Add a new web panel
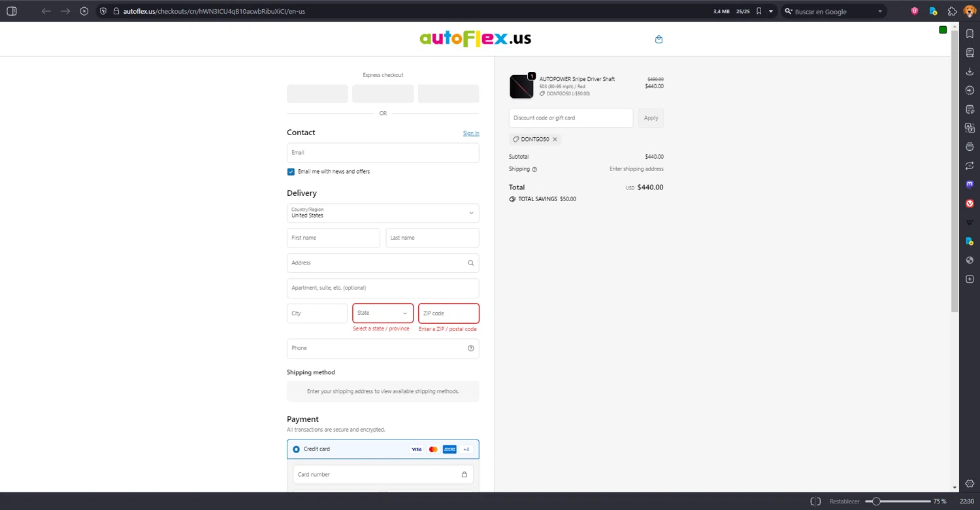The width and height of the screenshot is (980, 510). click(x=970, y=279)
